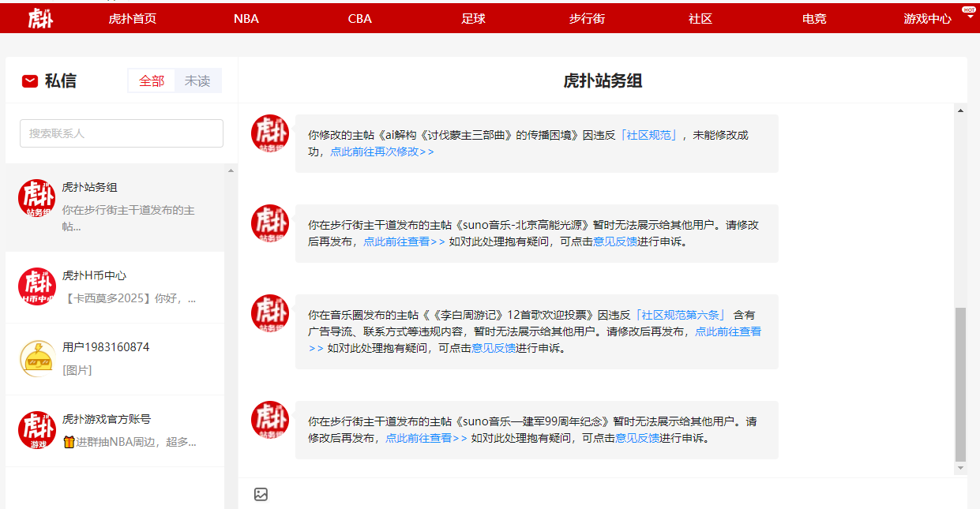Image resolution: width=980 pixels, height=509 pixels.
Task: Select contact name 用户1983160874
Action: click(106, 347)
